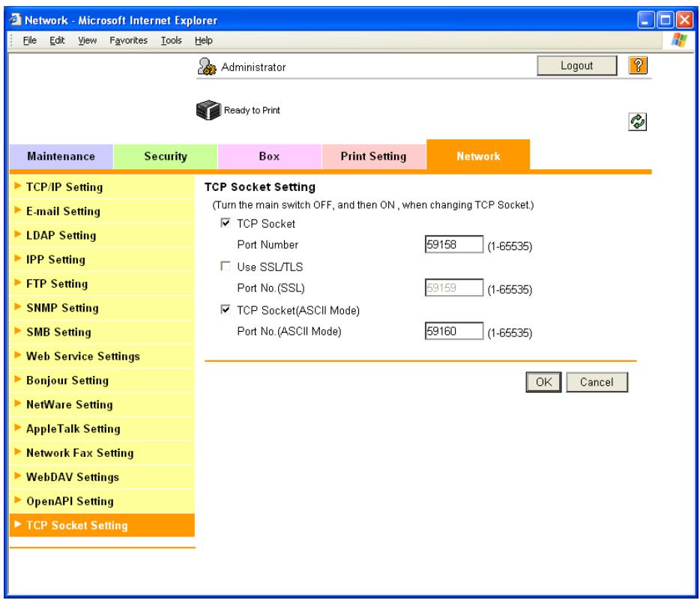Click the 'TCP Socket Setting' page heading

coord(260,187)
